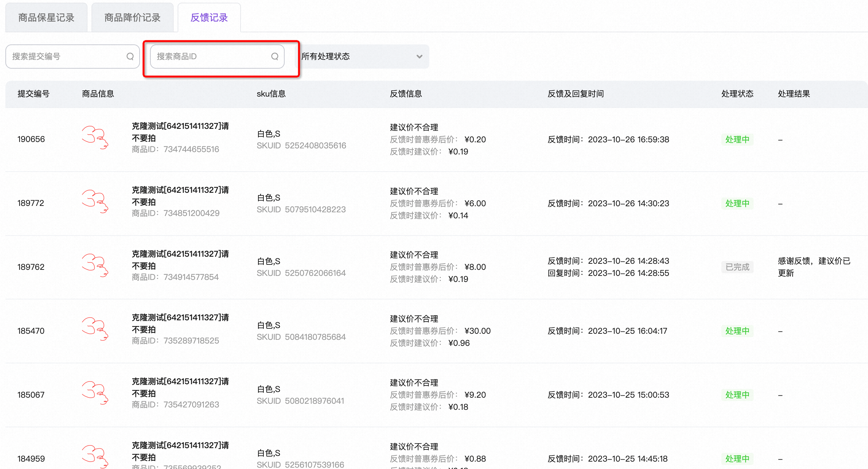868x469 pixels.
Task: Click product ID 735289718525
Action: tap(191, 340)
